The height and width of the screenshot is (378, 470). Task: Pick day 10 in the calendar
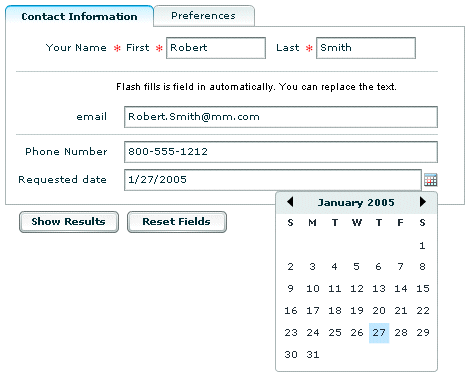point(313,289)
